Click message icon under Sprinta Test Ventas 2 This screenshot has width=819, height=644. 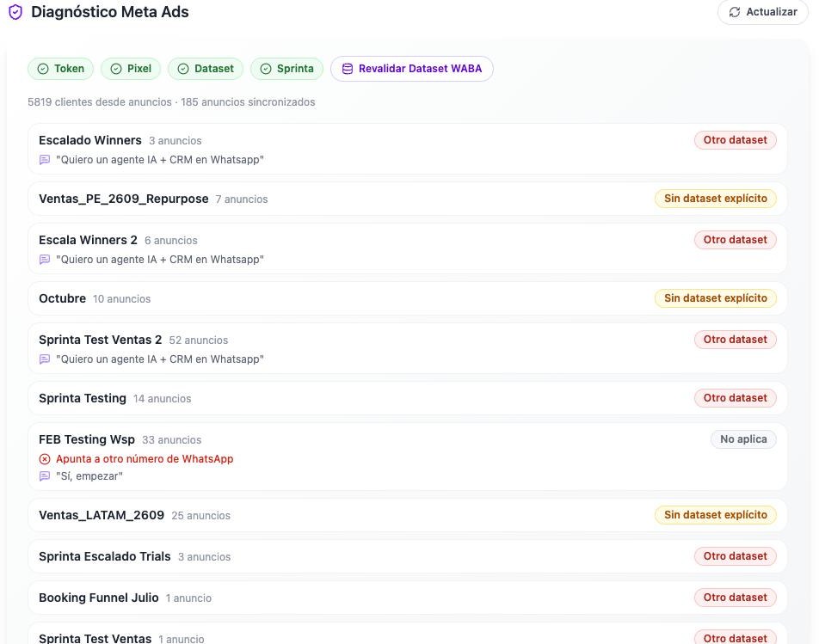(45, 359)
